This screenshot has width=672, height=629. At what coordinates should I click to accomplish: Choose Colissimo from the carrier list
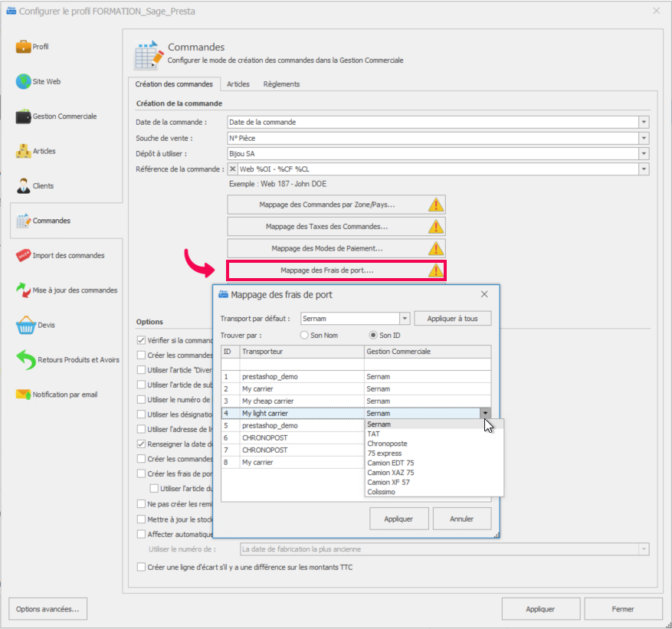pos(382,492)
